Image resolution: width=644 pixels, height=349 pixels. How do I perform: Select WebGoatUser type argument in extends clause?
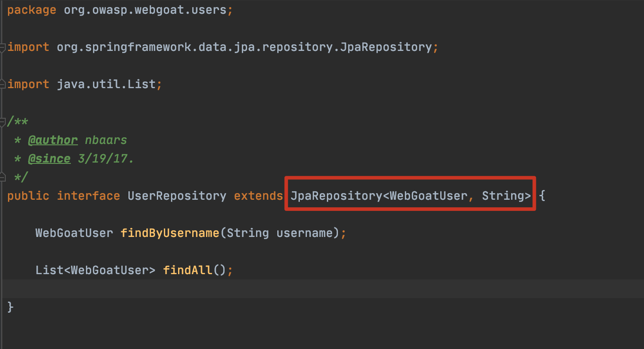428,196
